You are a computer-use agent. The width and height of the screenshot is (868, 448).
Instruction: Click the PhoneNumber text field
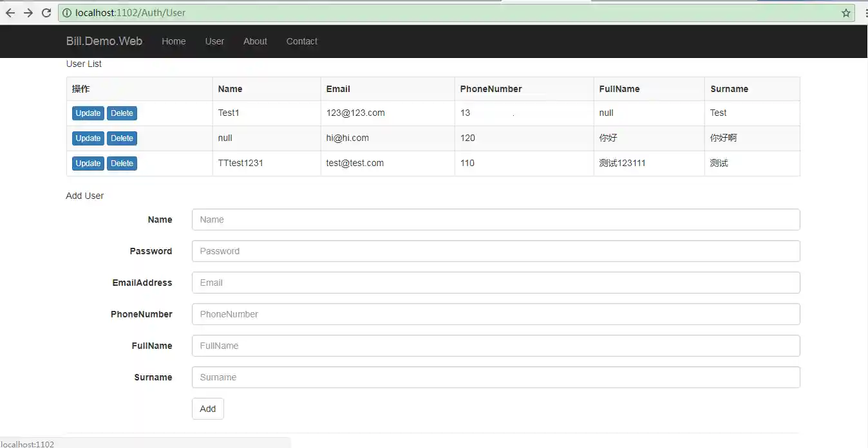[x=495, y=314]
